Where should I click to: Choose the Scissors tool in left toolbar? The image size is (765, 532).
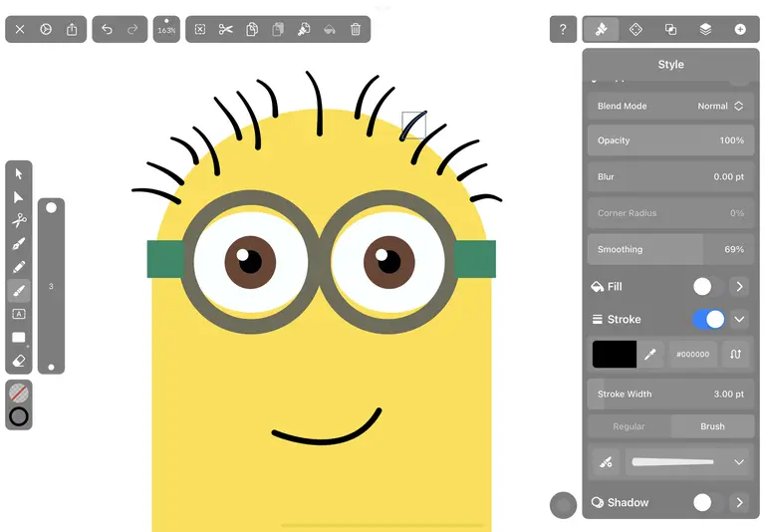point(19,220)
